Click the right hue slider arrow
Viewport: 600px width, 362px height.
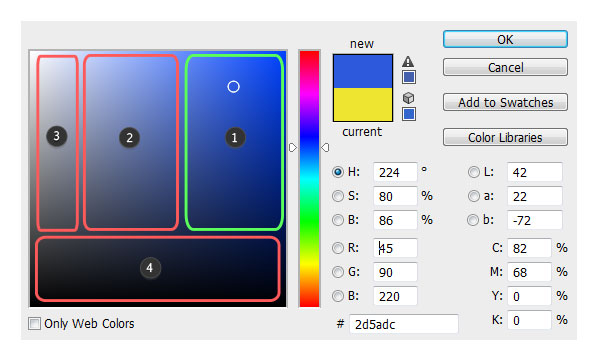[x=325, y=147]
